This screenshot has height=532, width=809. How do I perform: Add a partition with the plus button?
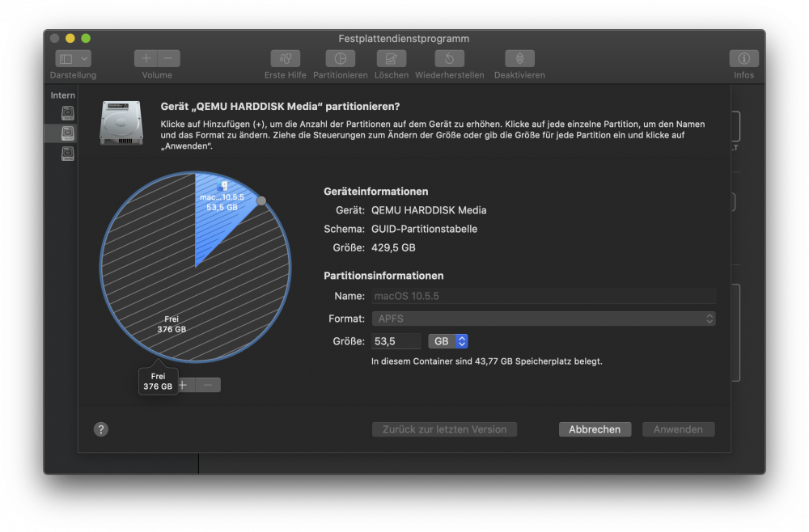click(x=185, y=385)
